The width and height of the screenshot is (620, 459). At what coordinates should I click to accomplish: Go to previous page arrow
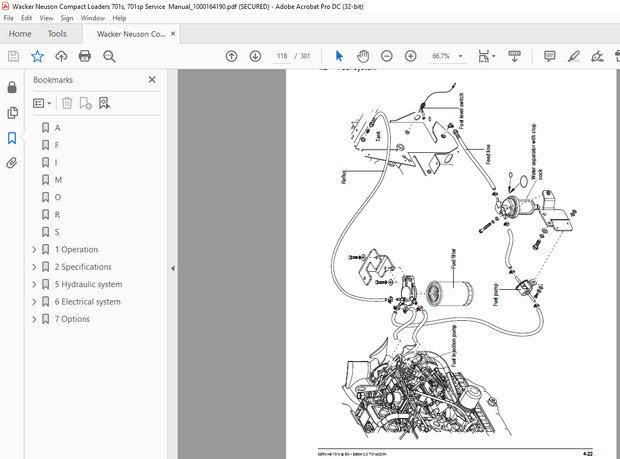[231, 56]
